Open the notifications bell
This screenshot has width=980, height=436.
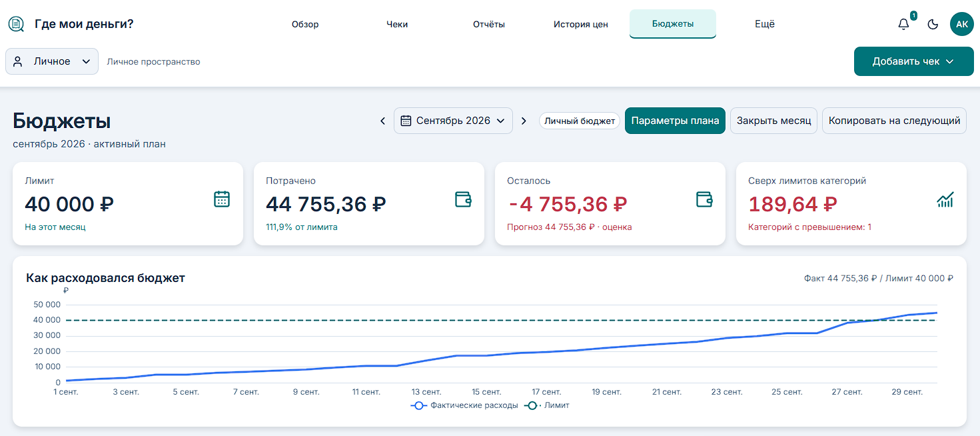[903, 24]
